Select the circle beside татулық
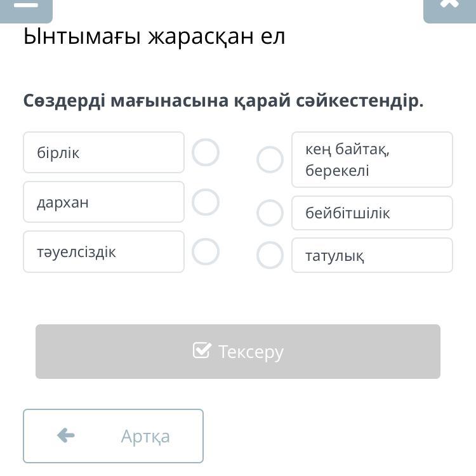The width and height of the screenshot is (476, 476). click(270, 256)
